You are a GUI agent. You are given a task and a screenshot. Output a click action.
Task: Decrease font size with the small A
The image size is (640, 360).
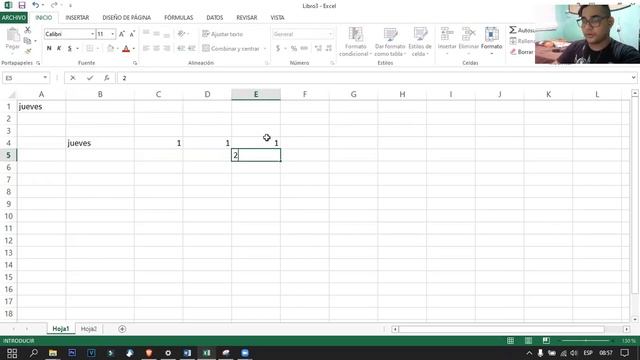(132, 34)
